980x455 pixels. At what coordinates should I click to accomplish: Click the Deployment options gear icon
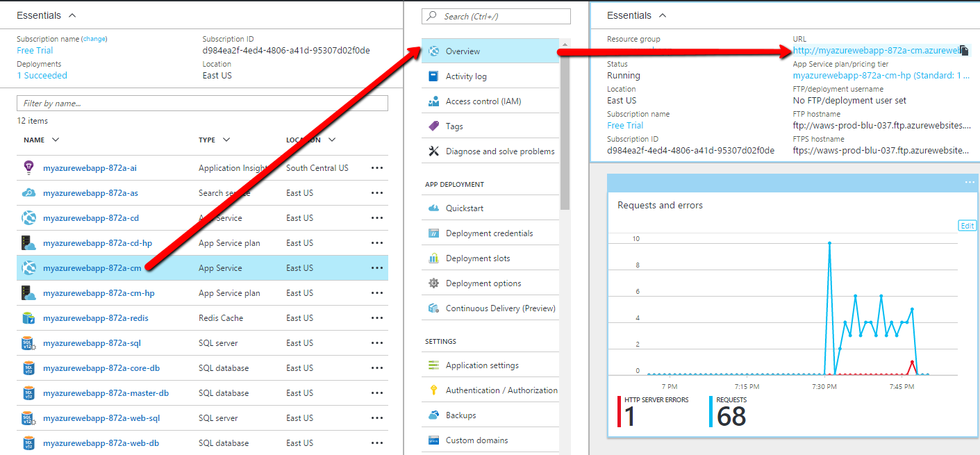(434, 283)
